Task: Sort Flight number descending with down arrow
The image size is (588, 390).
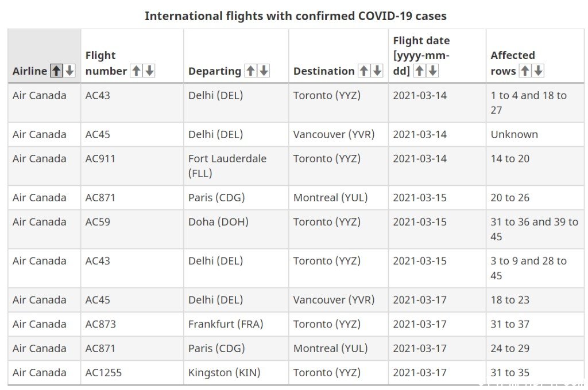Action: point(149,71)
